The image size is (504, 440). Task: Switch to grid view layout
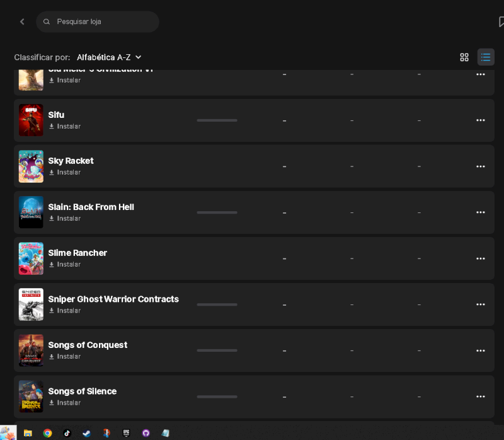coord(464,57)
